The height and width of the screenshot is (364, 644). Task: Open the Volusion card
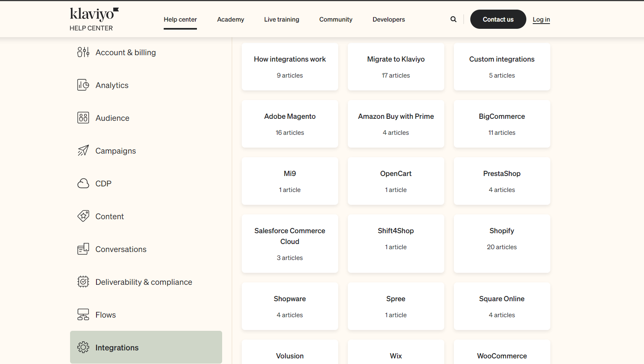(x=290, y=352)
